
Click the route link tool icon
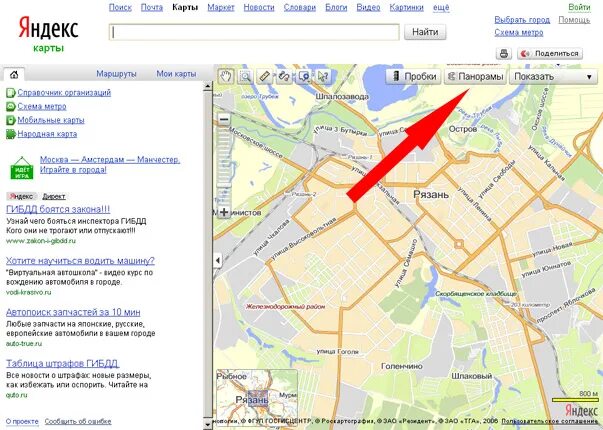[x=284, y=77]
